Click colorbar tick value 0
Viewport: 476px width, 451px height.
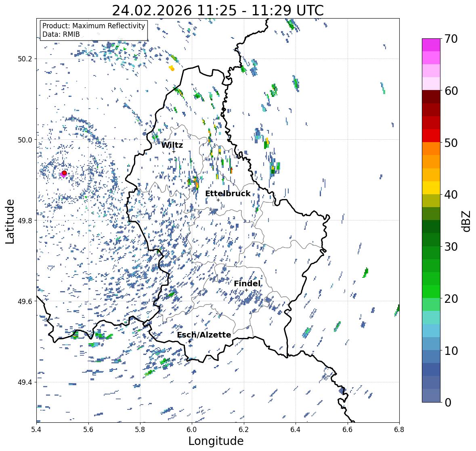[x=448, y=403]
